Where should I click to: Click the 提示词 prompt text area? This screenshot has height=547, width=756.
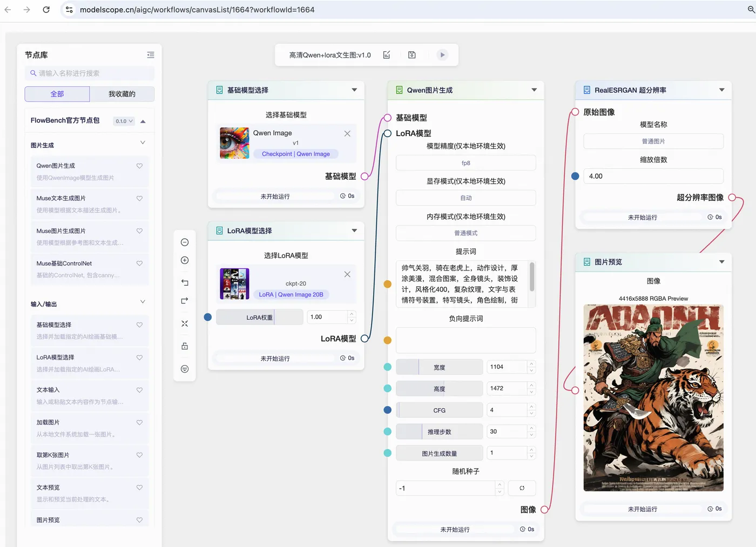pos(462,284)
